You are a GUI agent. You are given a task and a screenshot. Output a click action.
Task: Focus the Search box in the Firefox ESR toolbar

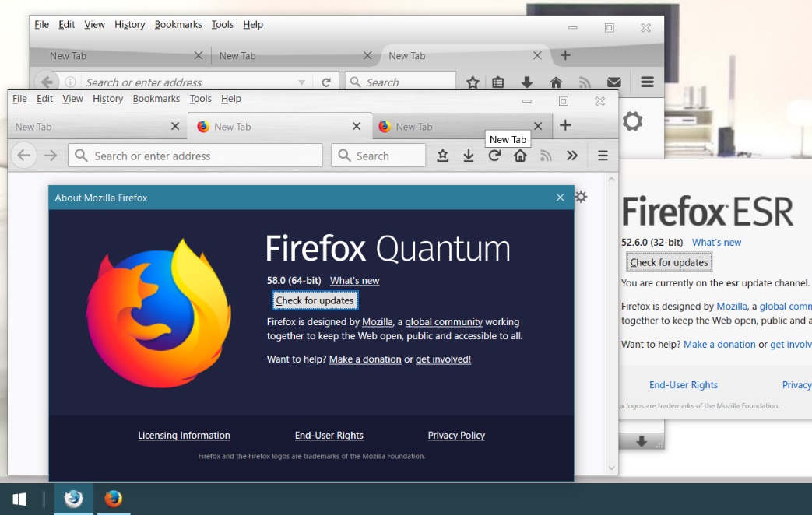point(401,82)
